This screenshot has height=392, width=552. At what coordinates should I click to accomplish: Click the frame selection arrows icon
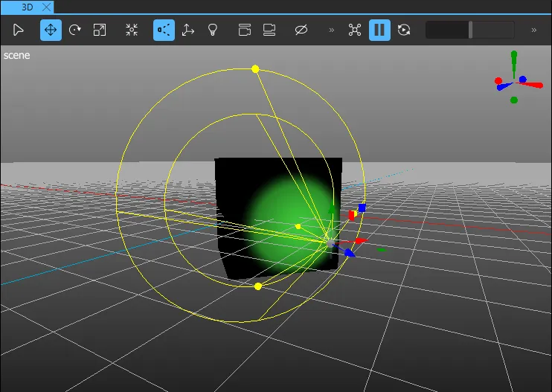tap(132, 30)
